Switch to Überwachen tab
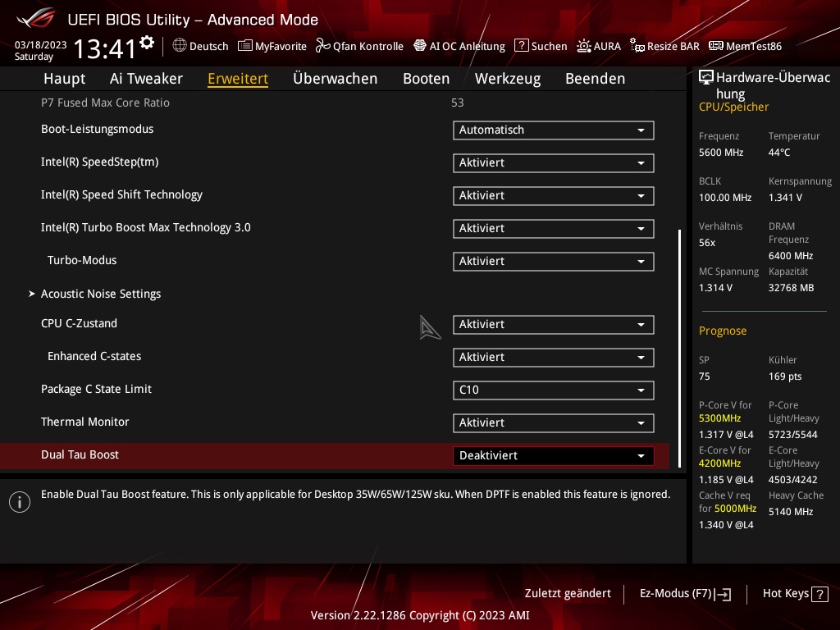840x630 pixels. point(336,78)
